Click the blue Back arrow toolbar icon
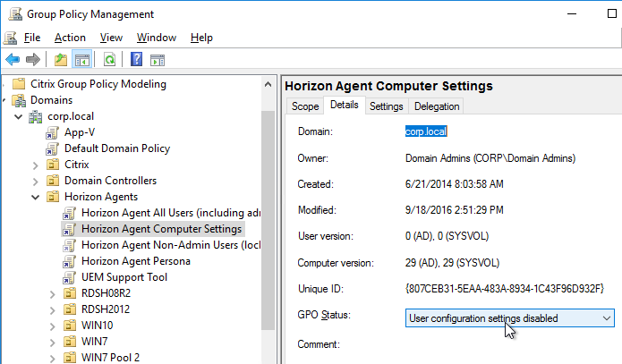The image size is (622, 364). pyautogui.click(x=13, y=60)
